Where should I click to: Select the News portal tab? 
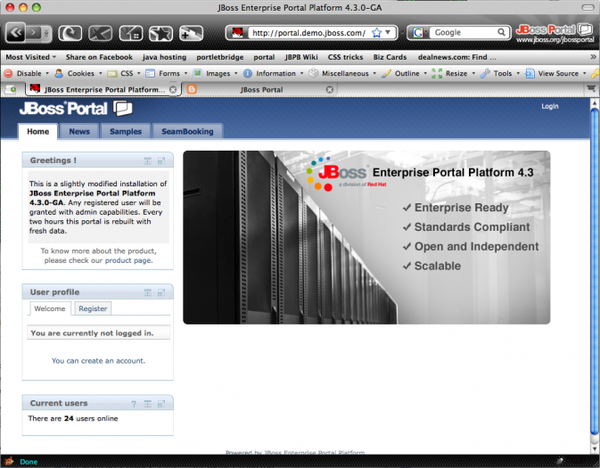click(x=79, y=131)
